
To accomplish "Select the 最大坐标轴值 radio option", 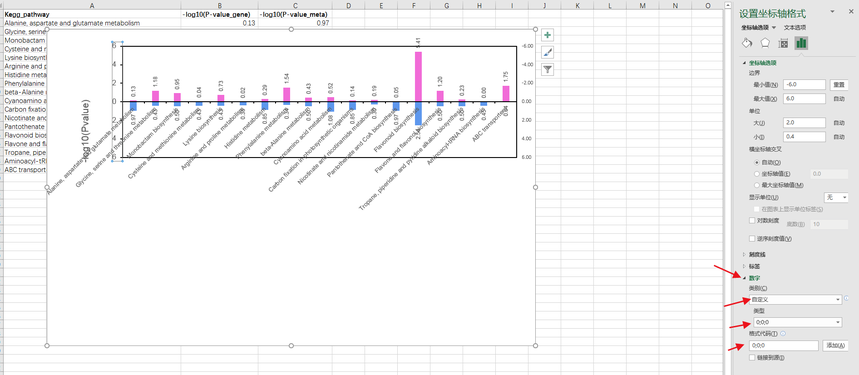I will [x=757, y=185].
